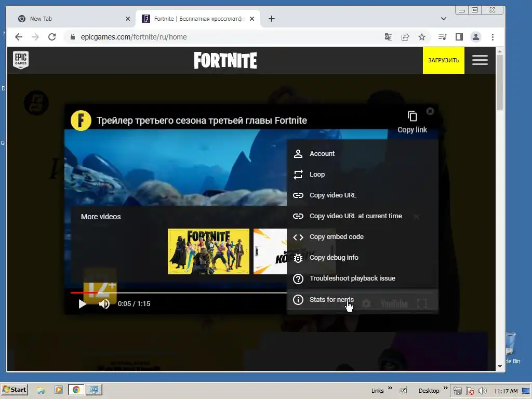Open the Fortnite characters video thumbnail
Screen dimensions: 532x399
tap(208, 251)
